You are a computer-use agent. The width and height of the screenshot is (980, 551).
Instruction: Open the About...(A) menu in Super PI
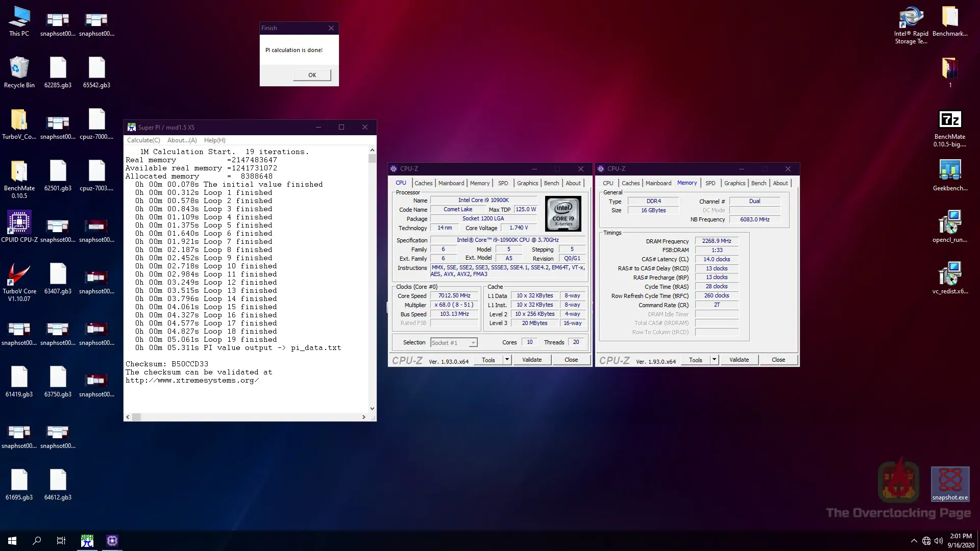[x=182, y=140]
